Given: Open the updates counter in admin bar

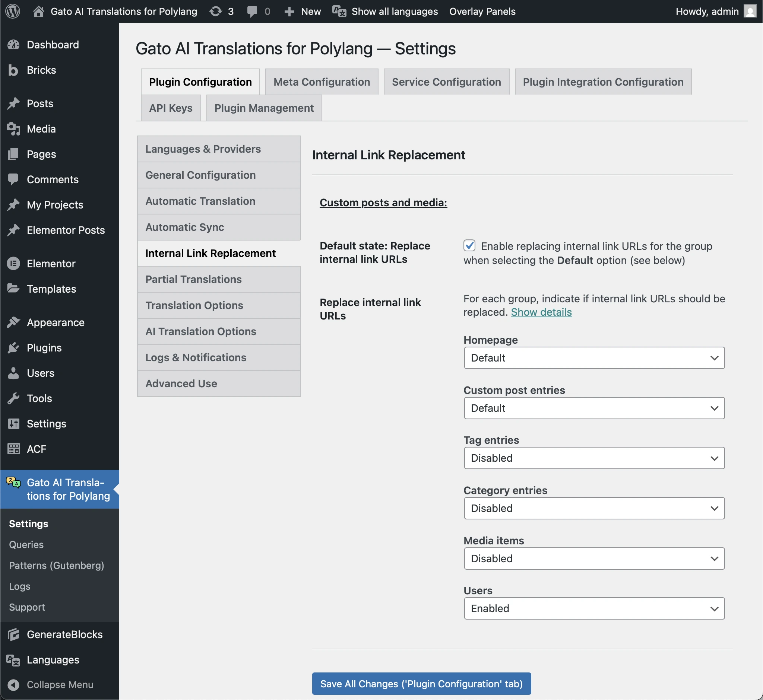Looking at the screenshot, I should 221,12.
